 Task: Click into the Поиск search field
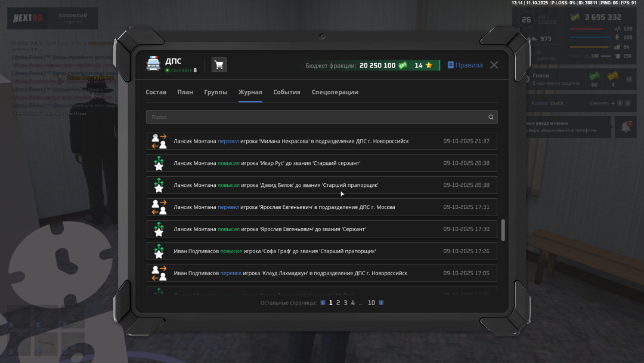coord(316,117)
